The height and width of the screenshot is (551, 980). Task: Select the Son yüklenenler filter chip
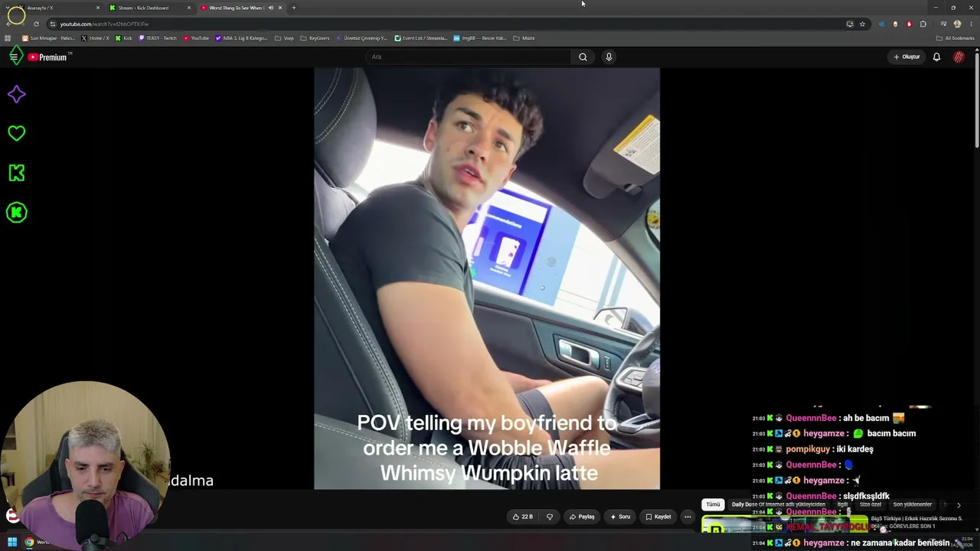point(913,505)
